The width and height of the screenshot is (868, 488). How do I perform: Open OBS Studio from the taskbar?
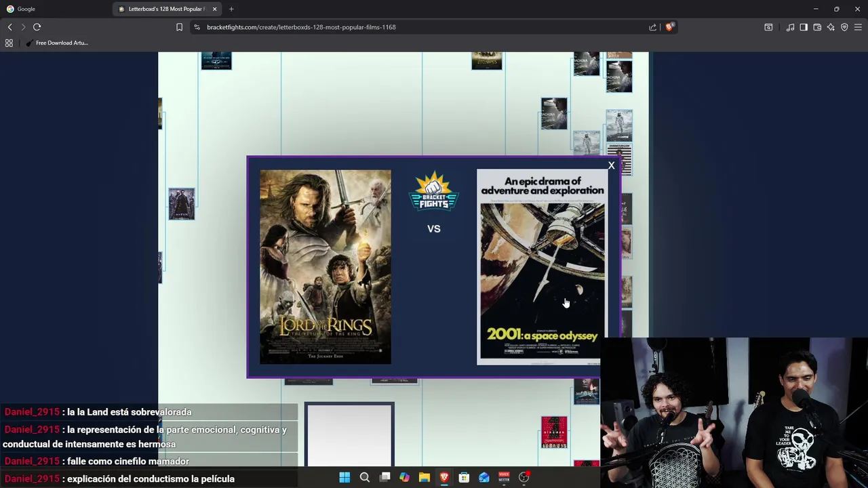524,477
